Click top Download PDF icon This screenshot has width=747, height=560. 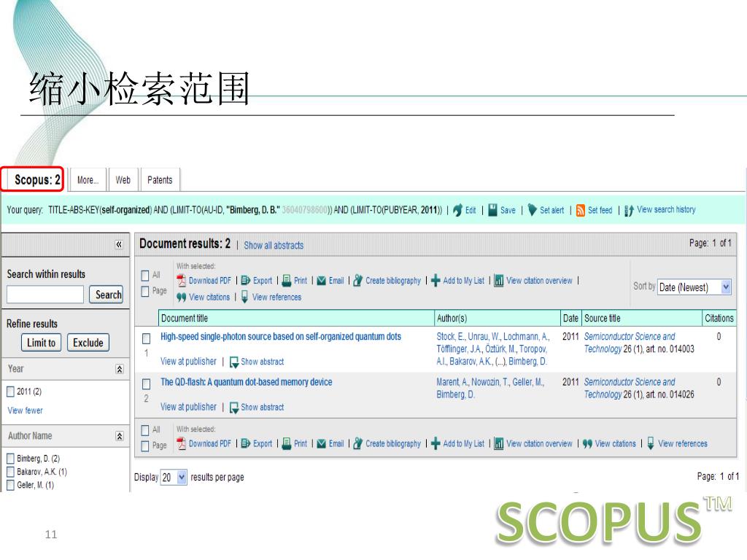(x=181, y=281)
